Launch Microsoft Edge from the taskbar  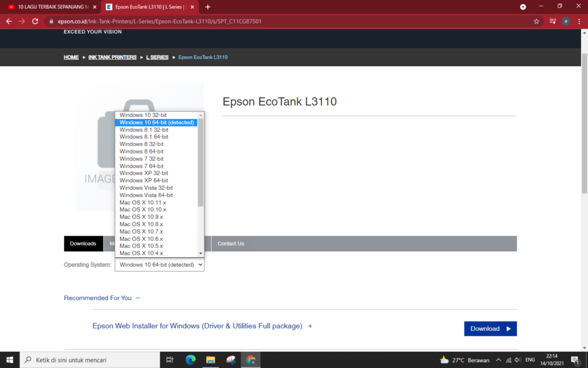pos(190,359)
